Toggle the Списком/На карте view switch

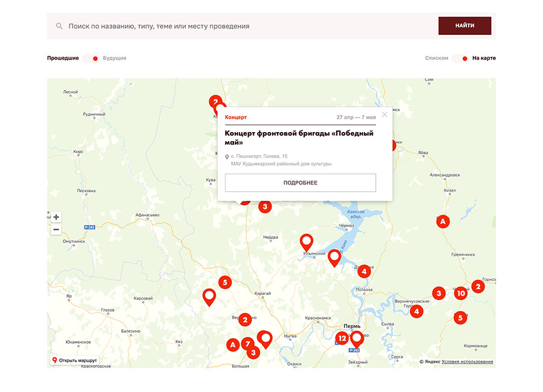(x=460, y=58)
